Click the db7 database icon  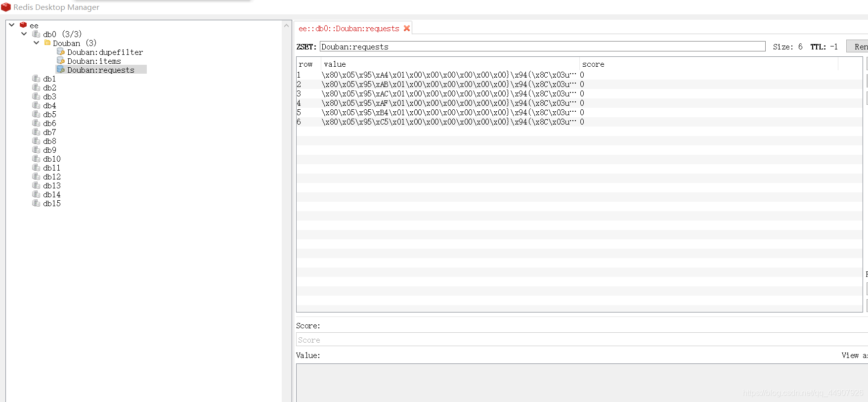36,132
